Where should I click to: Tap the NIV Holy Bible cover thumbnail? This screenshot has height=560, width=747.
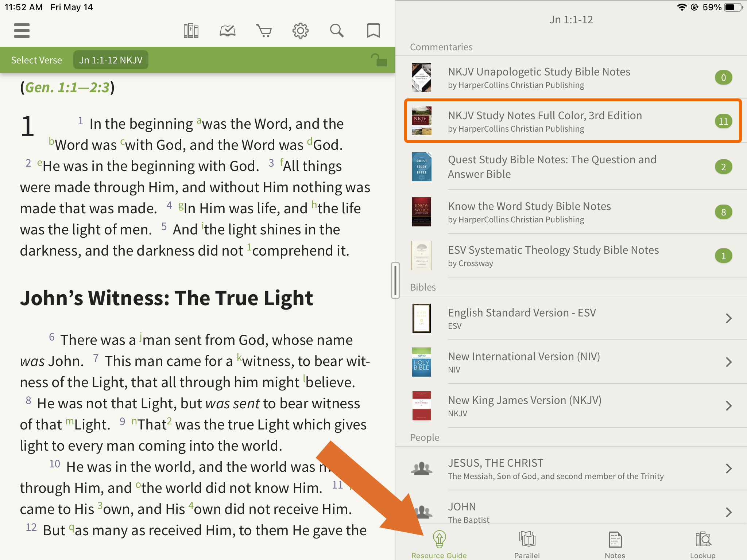(421, 362)
